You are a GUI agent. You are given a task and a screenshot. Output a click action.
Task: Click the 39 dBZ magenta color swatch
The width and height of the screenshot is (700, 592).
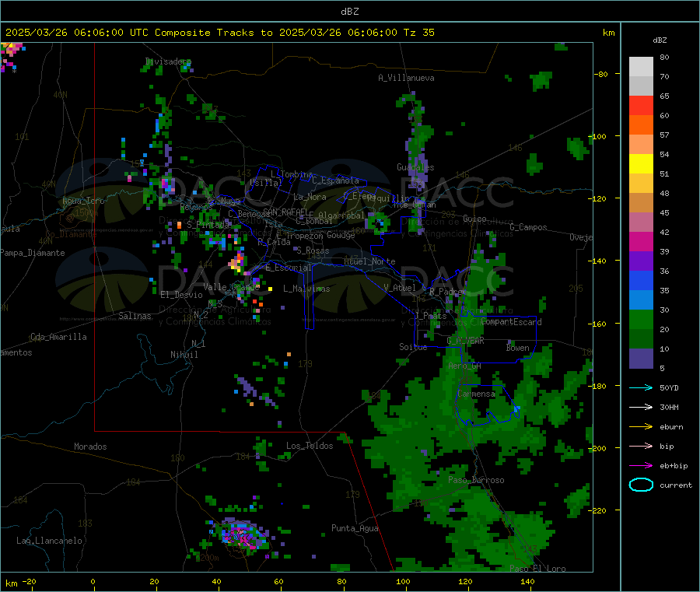click(x=641, y=241)
